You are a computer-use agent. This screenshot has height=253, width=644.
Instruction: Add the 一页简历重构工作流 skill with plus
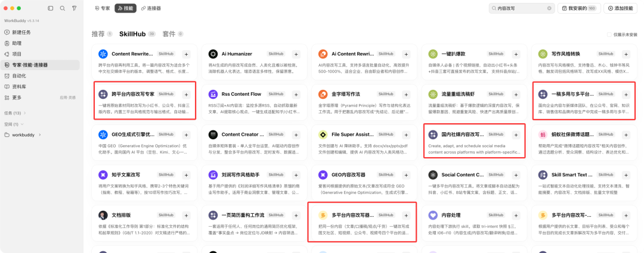[296, 215]
